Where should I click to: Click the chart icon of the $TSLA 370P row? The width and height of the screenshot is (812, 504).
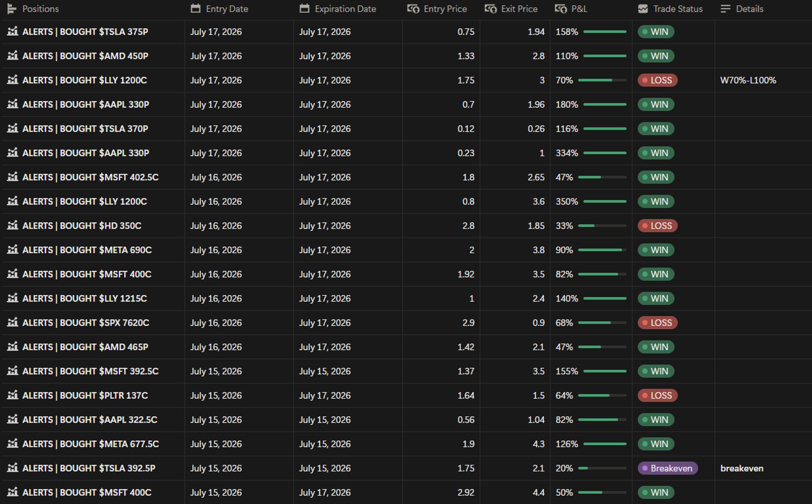point(13,128)
